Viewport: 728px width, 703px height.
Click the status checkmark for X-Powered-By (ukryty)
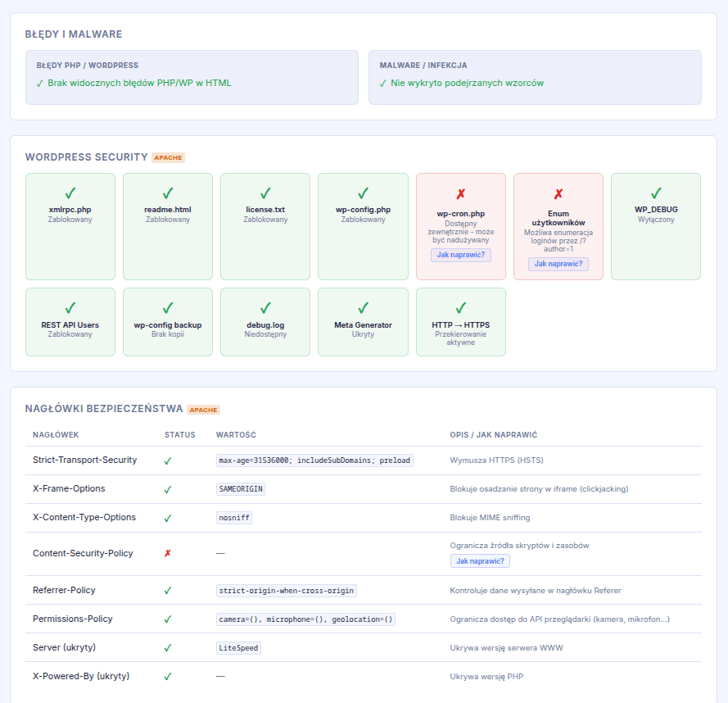(x=168, y=677)
